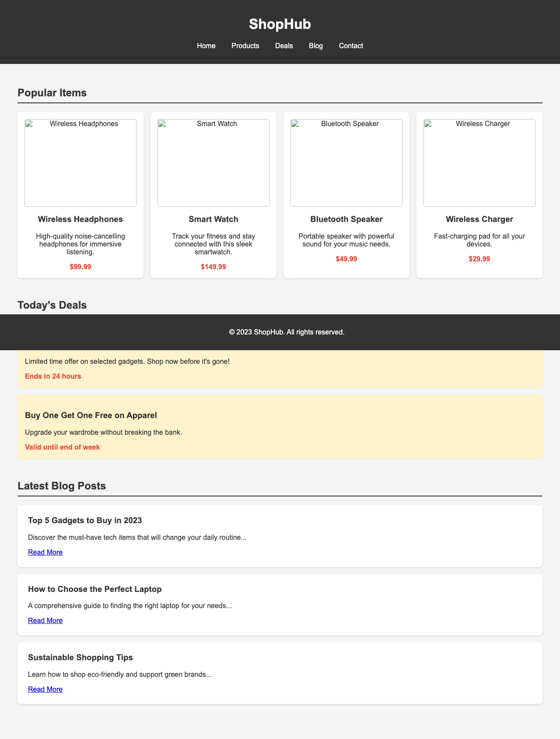Viewport: 560px width, 739px height.
Task: Click the fast-charging pad description
Action: (479, 240)
